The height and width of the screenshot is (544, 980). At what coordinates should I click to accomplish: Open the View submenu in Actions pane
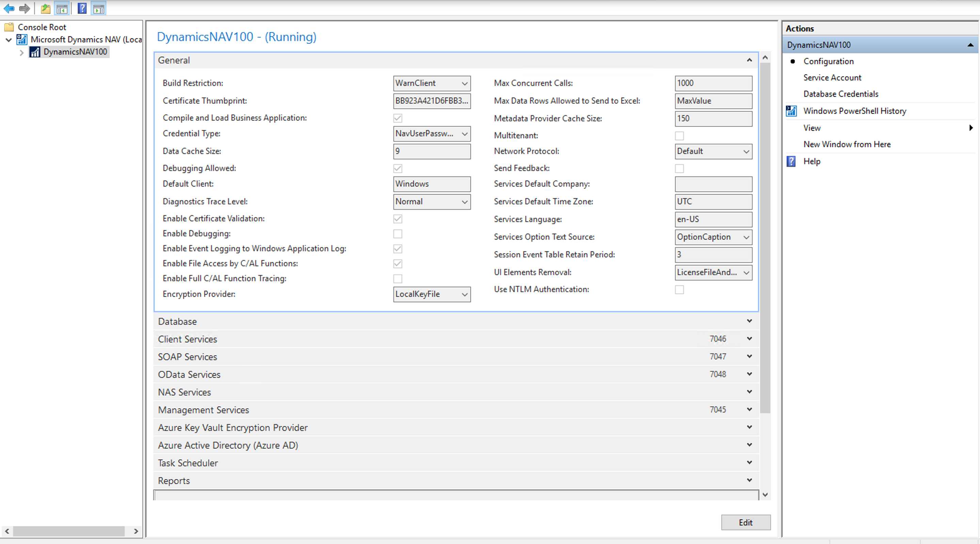pos(812,128)
